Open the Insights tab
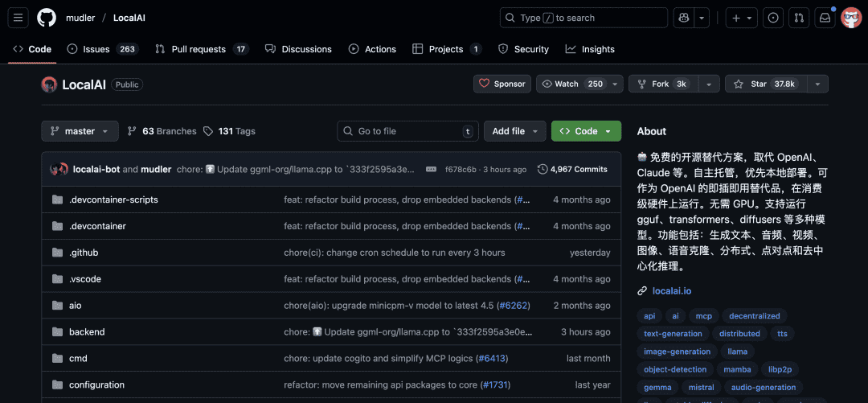This screenshot has width=868, height=403. (590, 49)
